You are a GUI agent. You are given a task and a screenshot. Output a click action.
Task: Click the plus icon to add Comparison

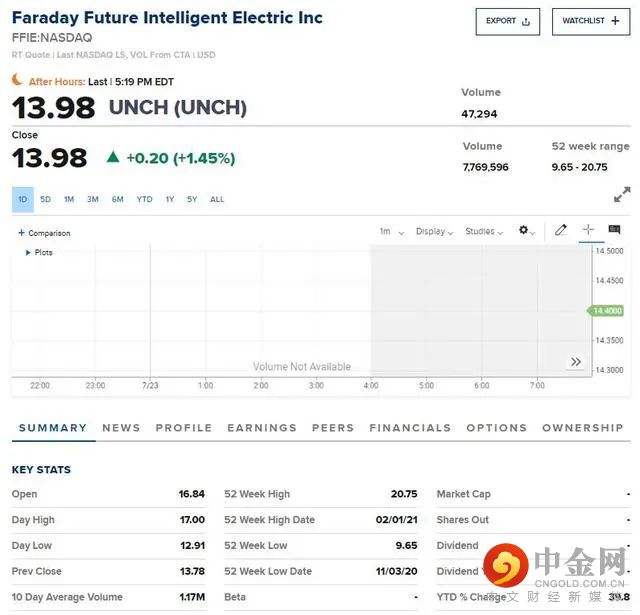coord(21,233)
